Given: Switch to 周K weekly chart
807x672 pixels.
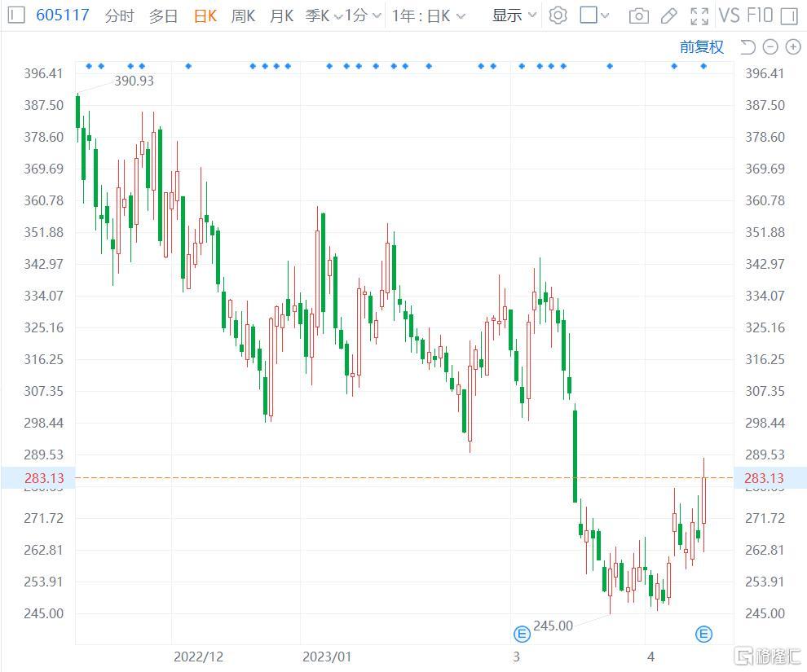Looking at the screenshot, I should coord(243,16).
